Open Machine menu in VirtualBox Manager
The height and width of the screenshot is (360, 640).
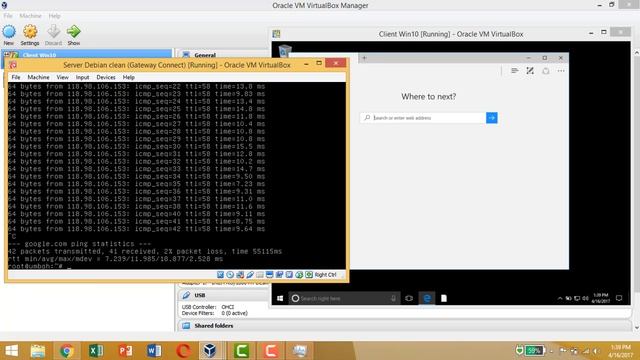point(30,16)
